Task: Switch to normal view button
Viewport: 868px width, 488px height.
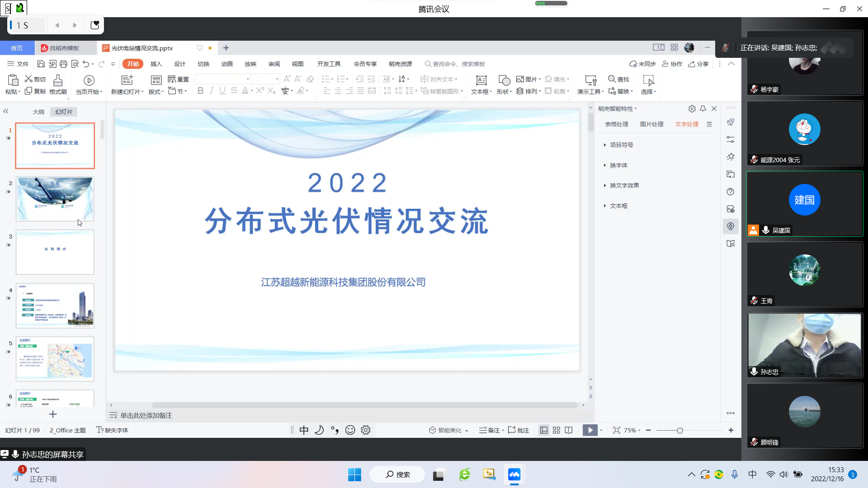Action: [544, 430]
